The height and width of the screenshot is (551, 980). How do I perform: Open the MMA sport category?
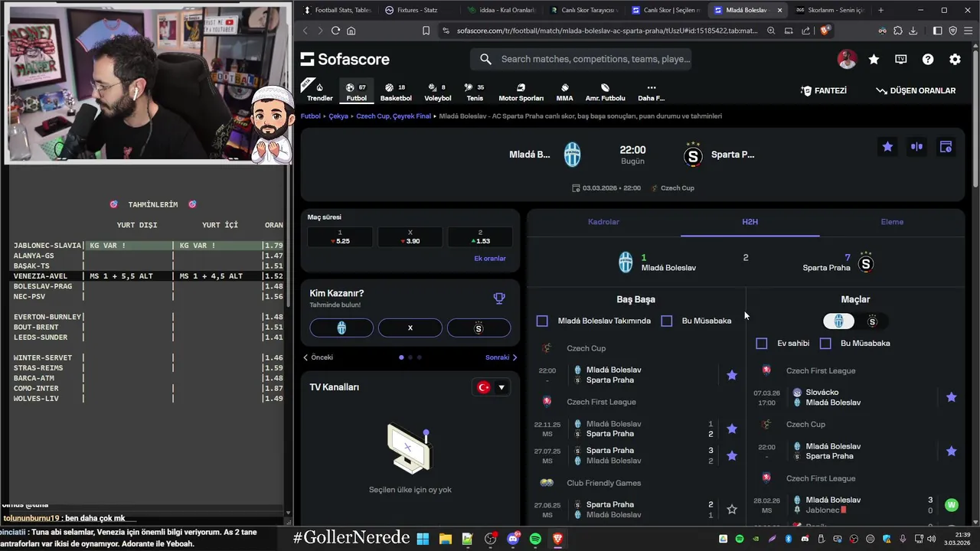[x=564, y=92]
